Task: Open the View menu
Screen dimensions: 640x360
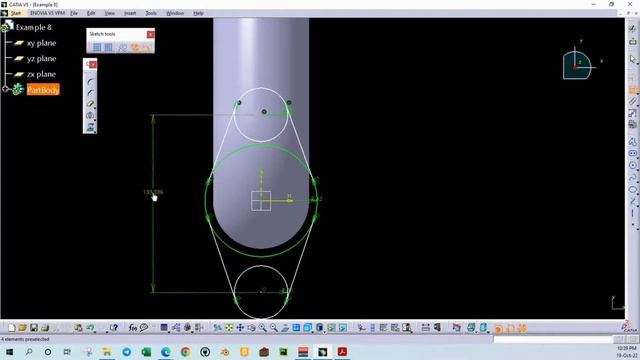Action: click(x=109, y=13)
